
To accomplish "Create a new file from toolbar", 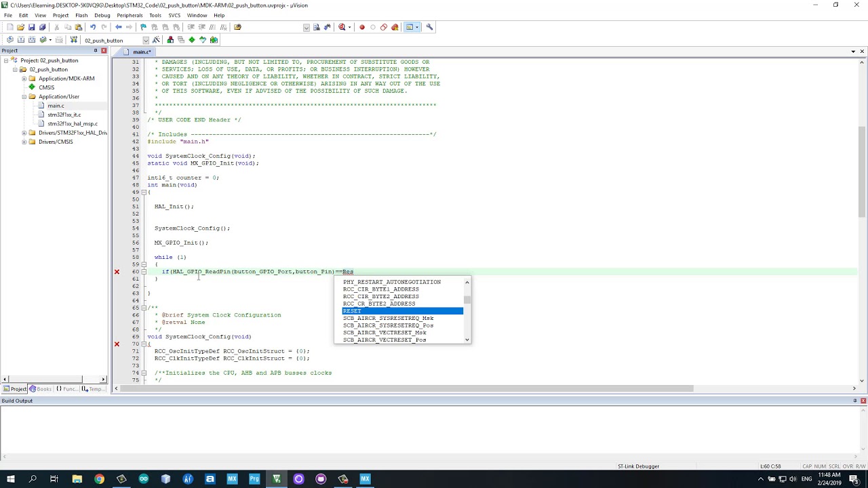I will pos(9,27).
